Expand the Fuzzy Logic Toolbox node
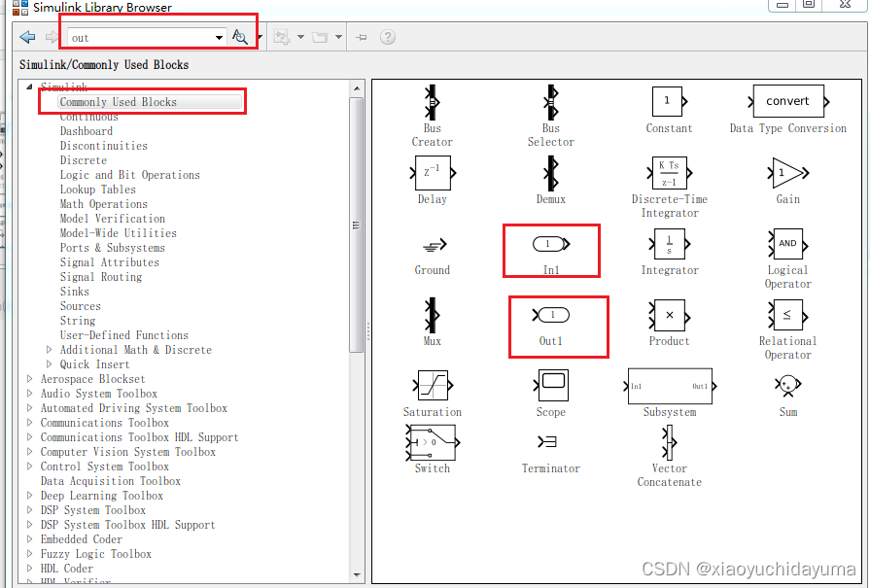This screenshot has height=588, width=870. (29, 554)
